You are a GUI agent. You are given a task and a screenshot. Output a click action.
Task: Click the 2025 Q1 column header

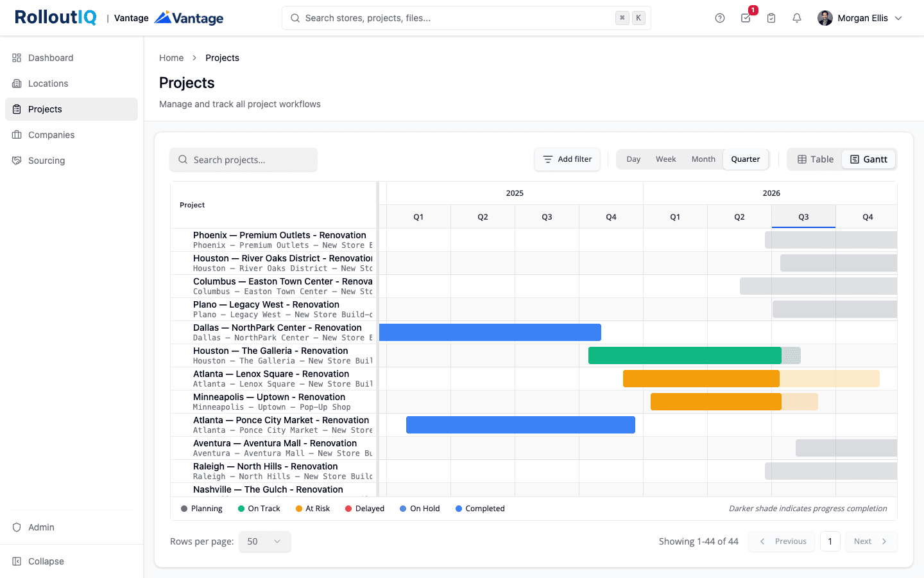pyautogui.click(x=418, y=217)
